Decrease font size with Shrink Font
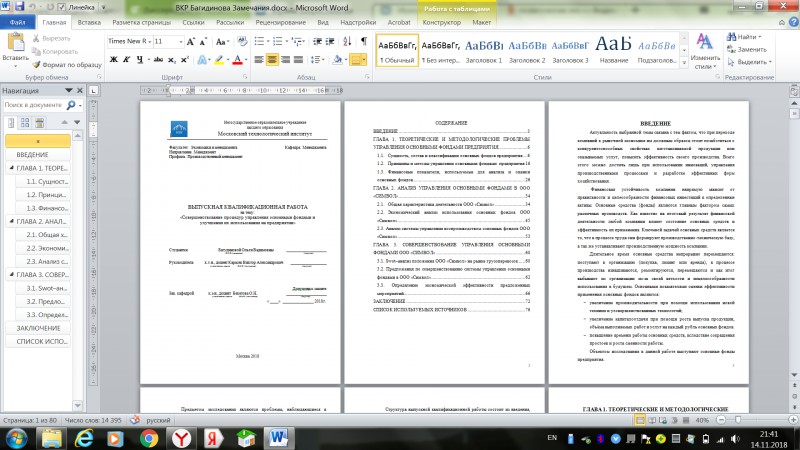 [203, 42]
